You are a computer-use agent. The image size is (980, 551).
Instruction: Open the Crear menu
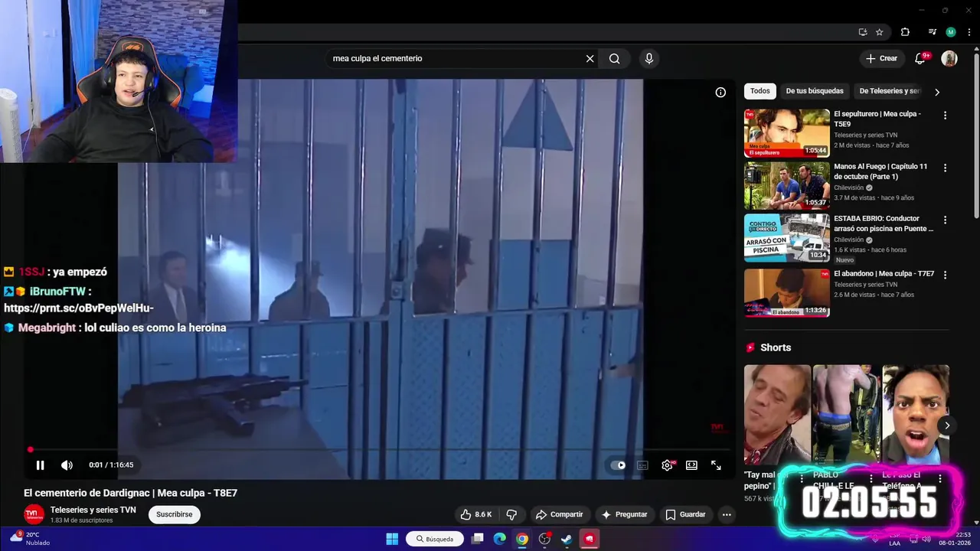(x=881, y=58)
